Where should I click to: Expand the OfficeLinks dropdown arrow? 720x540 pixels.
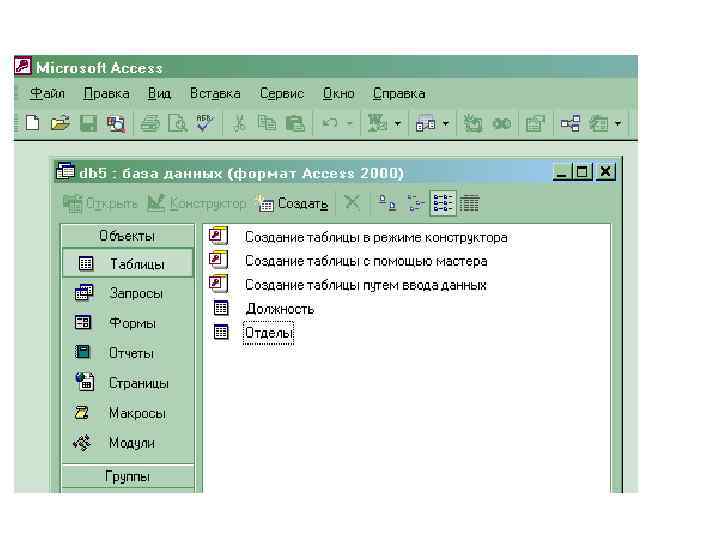pyautogui.click(x=398, y=123)
